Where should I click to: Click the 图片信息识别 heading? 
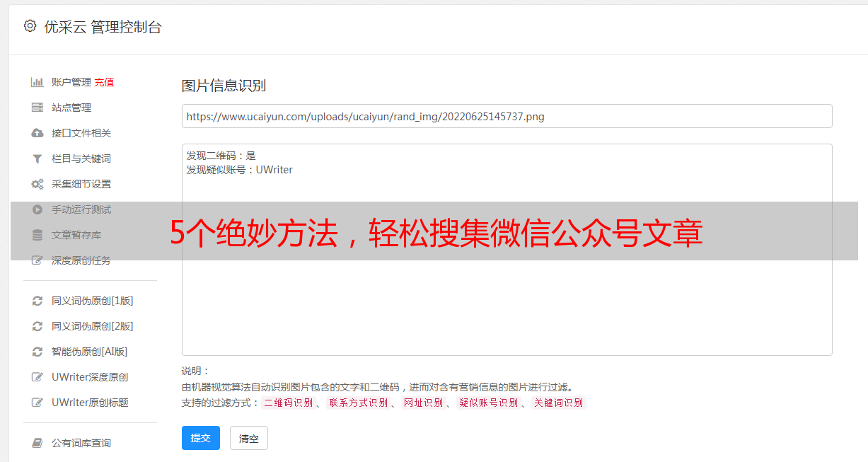click(224, 86)
